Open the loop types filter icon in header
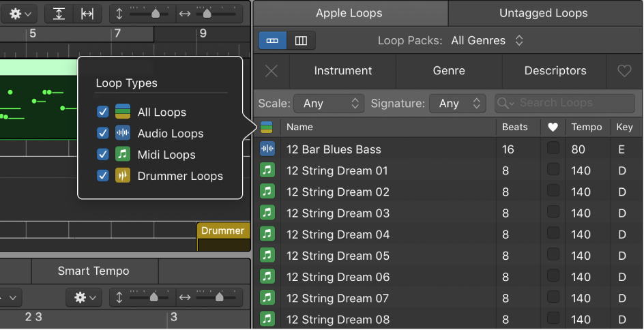This screenshot has height=330, width=644. (x=267, y=127)
